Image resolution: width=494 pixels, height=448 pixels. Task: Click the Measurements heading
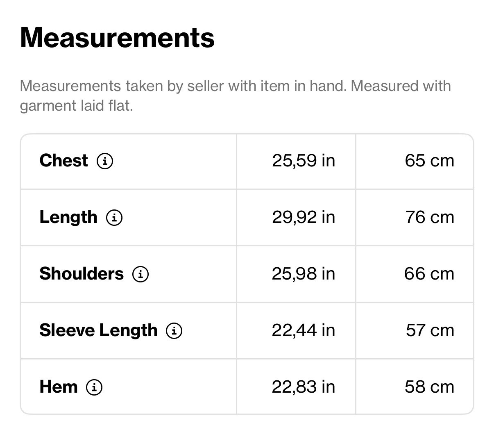117,38
